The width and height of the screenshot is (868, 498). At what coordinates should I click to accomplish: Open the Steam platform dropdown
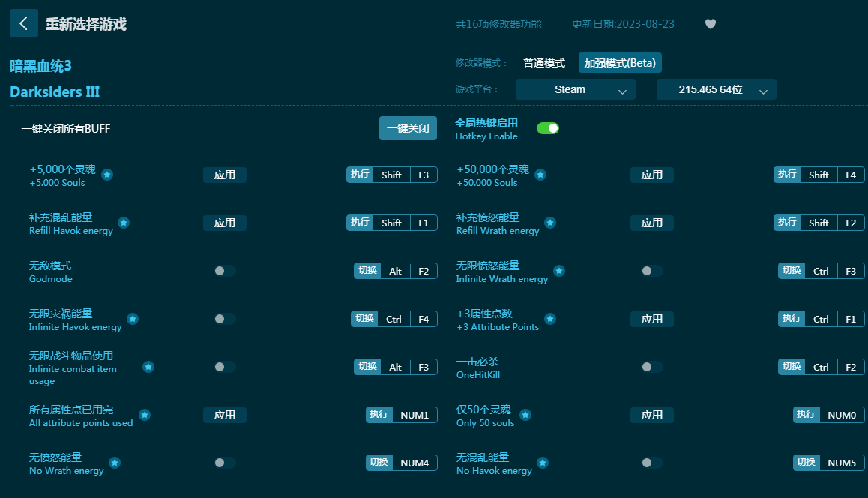pyautogui.click(x=575, y=90)
